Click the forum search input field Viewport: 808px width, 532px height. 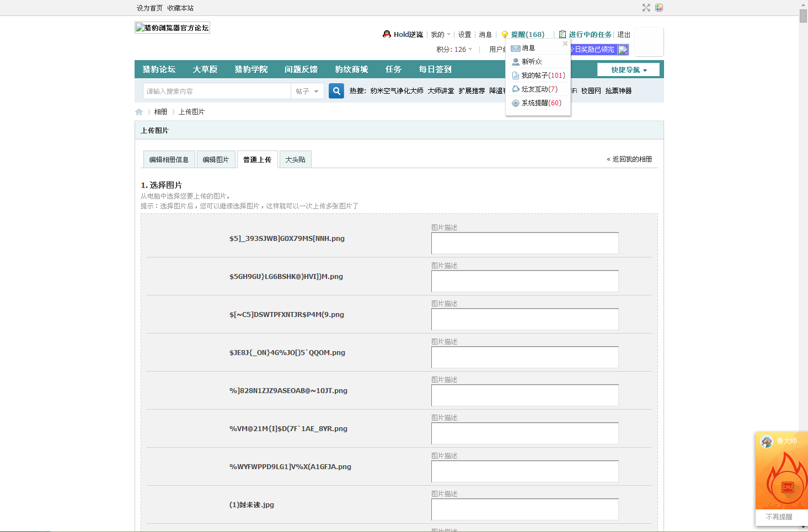(x=217, y=91)
